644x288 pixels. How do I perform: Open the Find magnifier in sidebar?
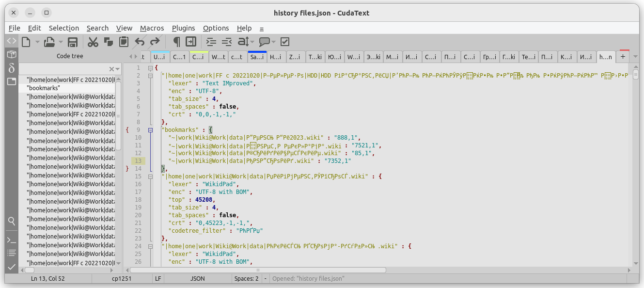[12, 221]
